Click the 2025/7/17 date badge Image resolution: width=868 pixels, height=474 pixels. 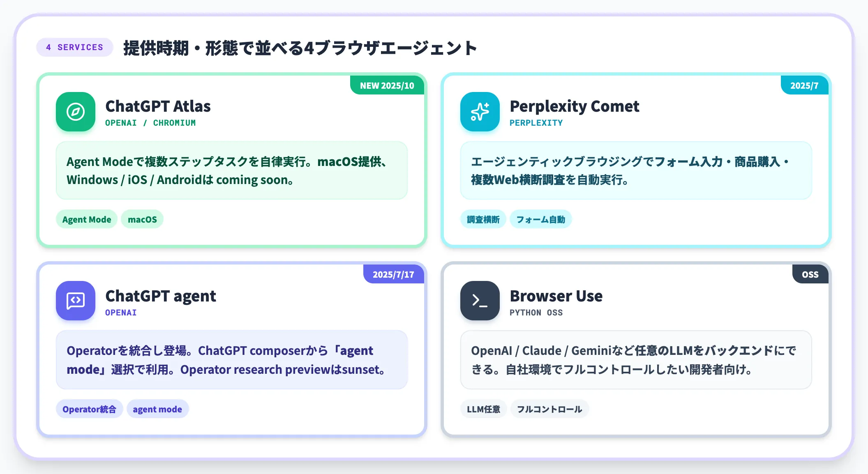tap(393, 274)
